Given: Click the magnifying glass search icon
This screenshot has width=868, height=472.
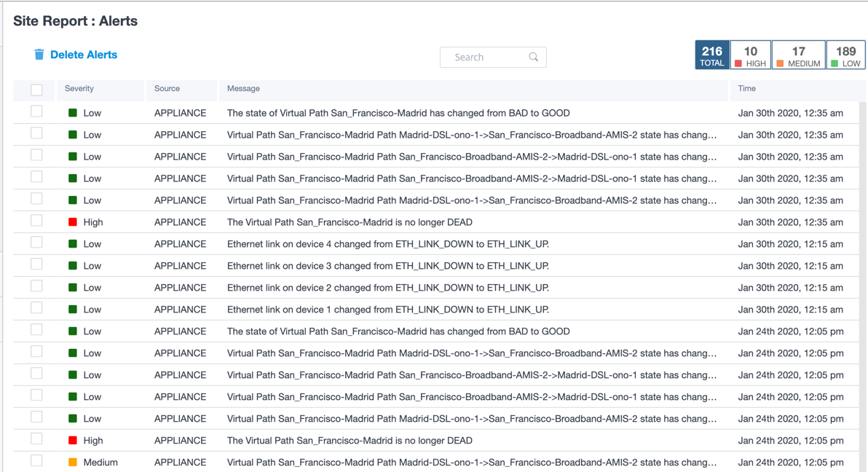Looking at the screenshot, I should click(x=533, y=57).
